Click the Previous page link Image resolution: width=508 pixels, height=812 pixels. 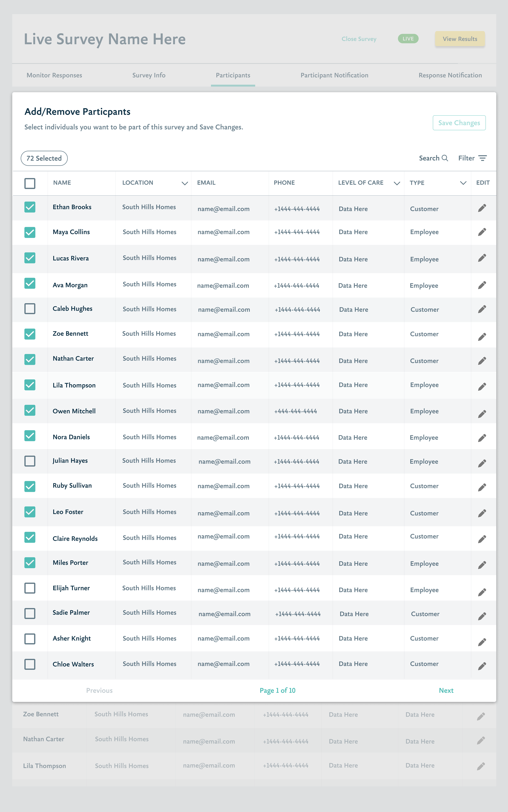tap(99, 690)
